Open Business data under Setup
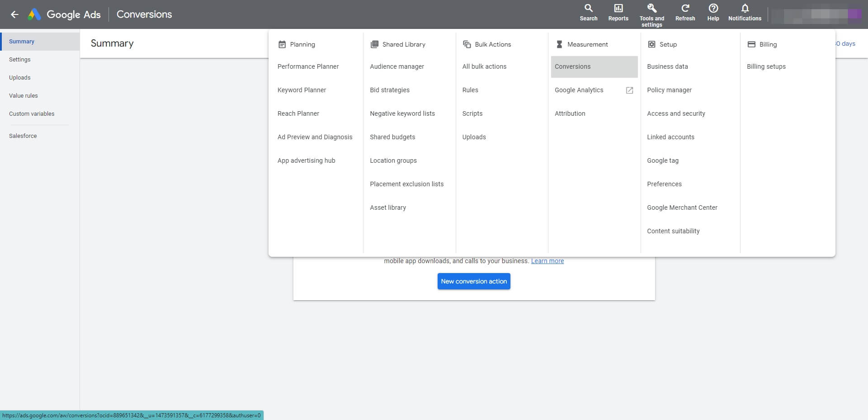Viewport: 868px width, 420px height. [x=667, y=66]
